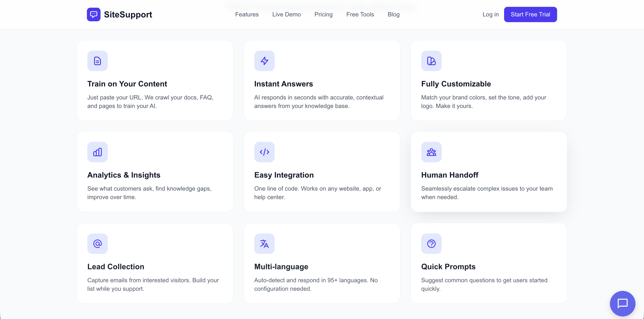Navigate to Free Tools
The height and width of the screenshot is (319, 644).
[360, 14]
